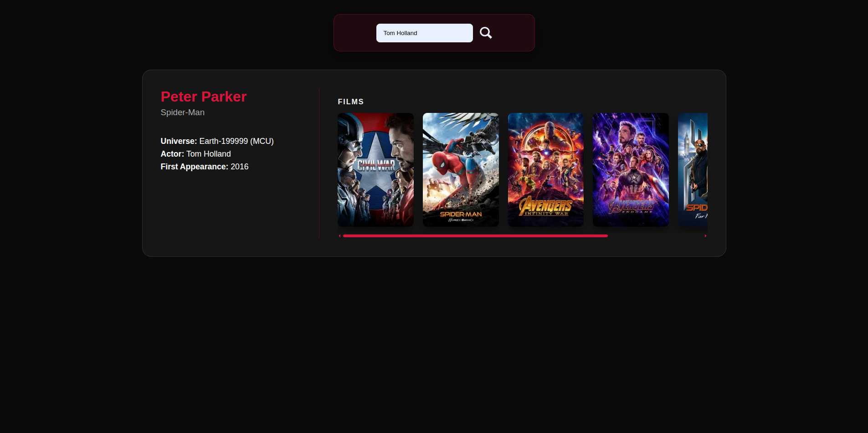Open the Avengers Infinity War poster
Screen dimensions: 868x433
click(x=545, y=169)
